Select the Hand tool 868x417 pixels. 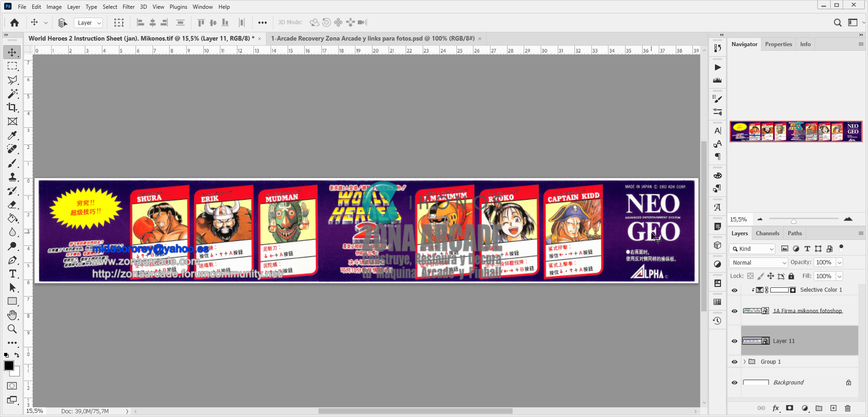(x=12, y=315)
